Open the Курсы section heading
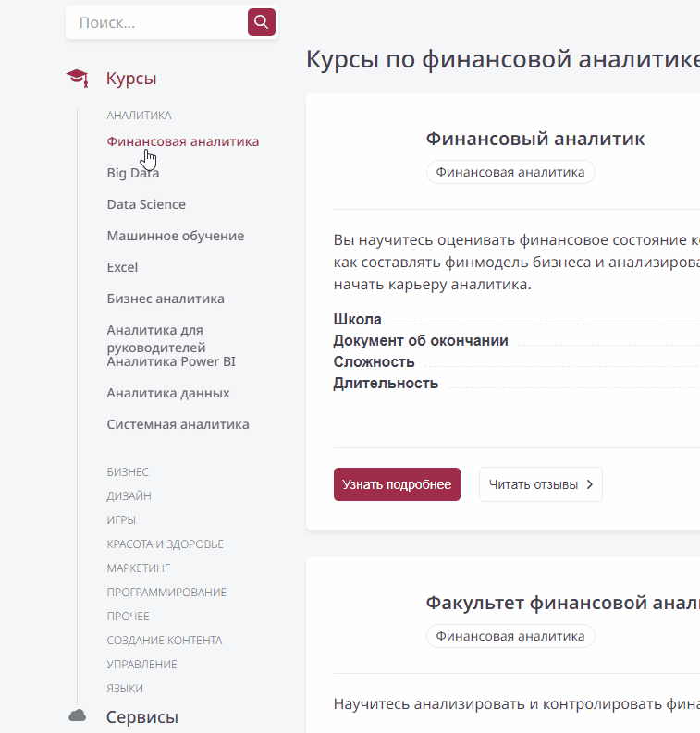The width and height of the screenshot is (700, 733). tap(131, 78)
